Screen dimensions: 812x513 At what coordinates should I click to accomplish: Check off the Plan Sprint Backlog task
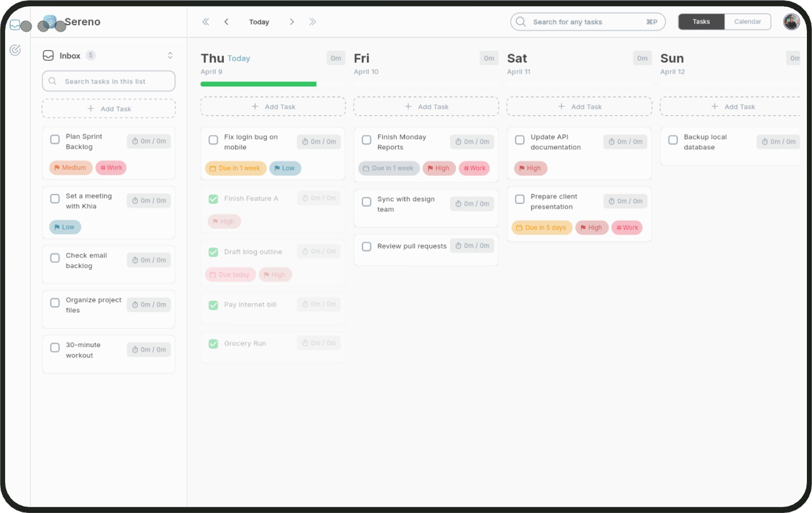[x=55, y=139]
